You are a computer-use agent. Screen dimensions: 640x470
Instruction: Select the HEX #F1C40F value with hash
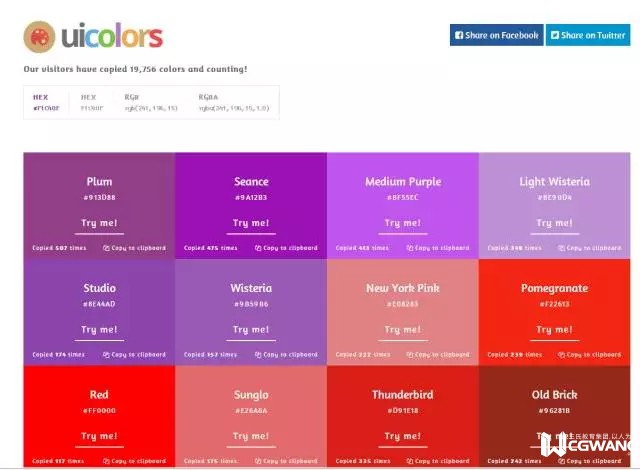[46, 108]
